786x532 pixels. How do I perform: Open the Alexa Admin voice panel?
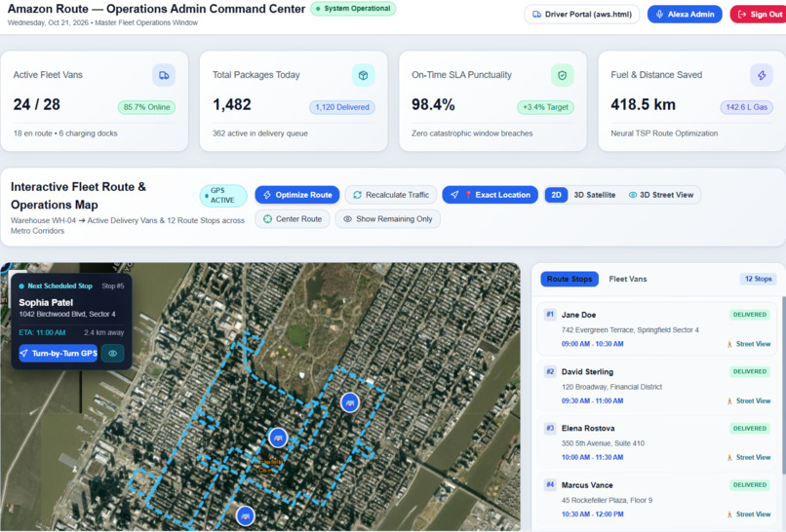685,14
